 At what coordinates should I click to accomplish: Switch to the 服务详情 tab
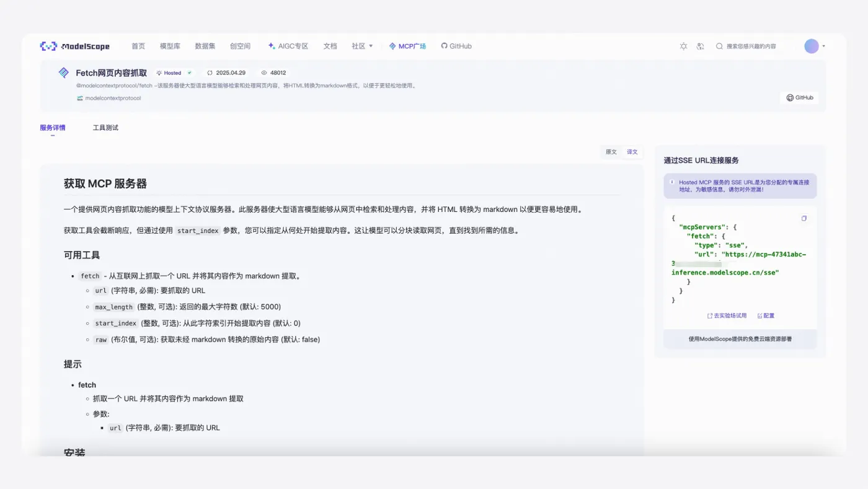[x=52, y=128]
